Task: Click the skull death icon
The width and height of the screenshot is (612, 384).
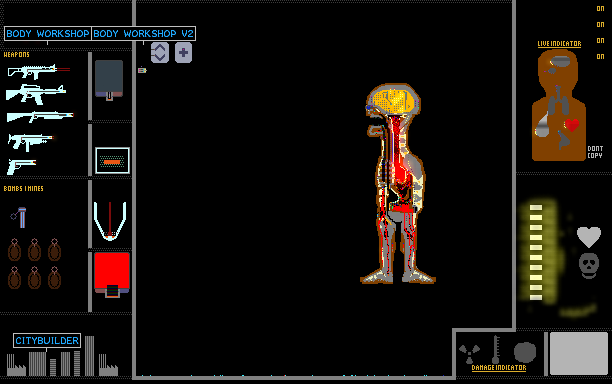Action: [x=589, y=266]
